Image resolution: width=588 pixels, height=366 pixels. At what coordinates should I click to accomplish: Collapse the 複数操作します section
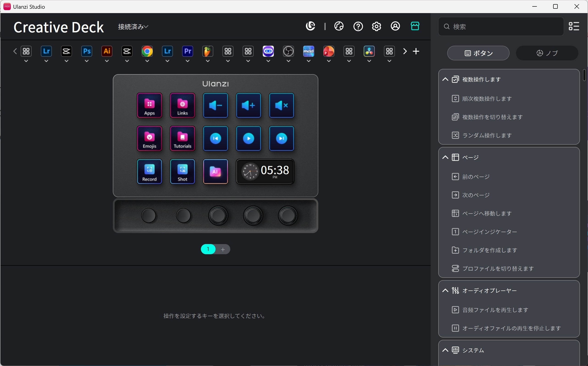click(445, 79)
